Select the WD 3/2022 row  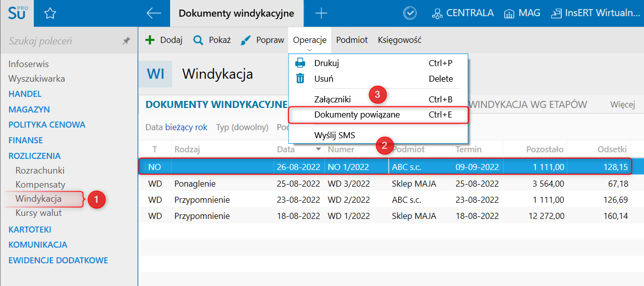pyautogui.click(x=386, y=184)
